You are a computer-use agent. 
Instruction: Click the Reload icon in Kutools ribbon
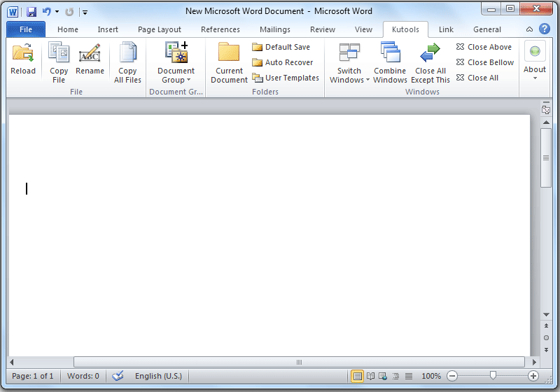(23, 59)
